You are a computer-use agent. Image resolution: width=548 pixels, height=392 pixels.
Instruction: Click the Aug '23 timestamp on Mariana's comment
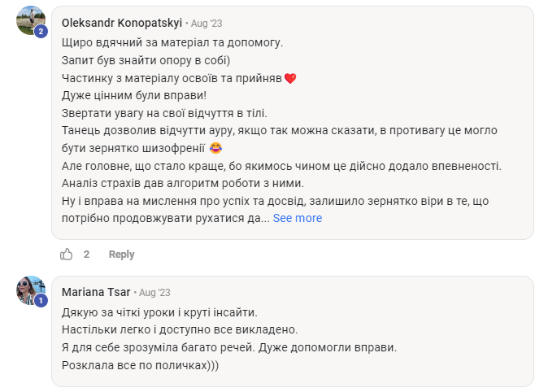point(154,292)
